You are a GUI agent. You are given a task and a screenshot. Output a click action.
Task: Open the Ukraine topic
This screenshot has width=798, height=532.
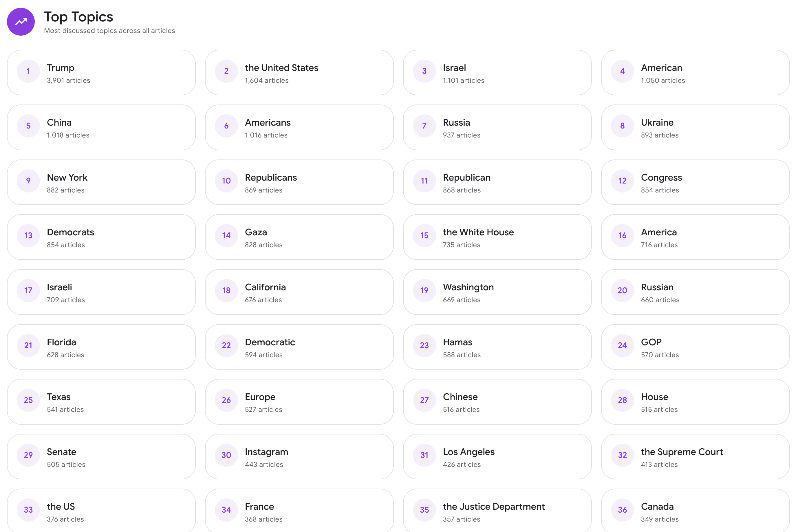(x=695, y=128)
